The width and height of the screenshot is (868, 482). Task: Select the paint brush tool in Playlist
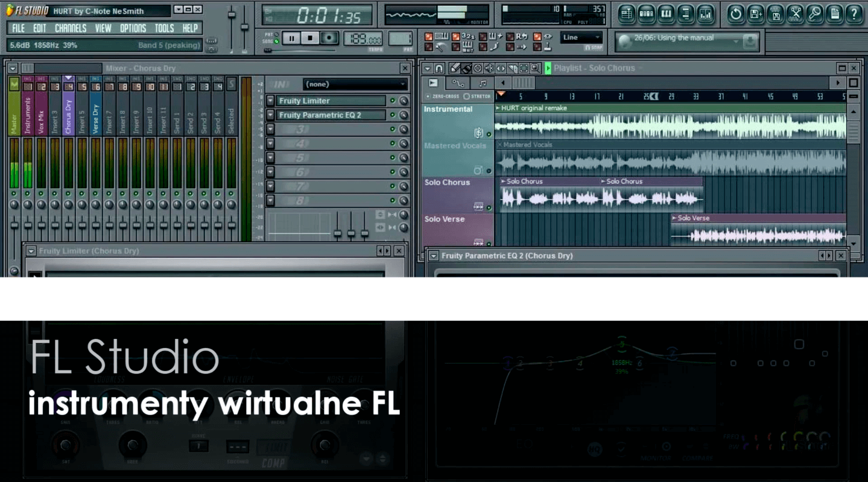[466, 68]
